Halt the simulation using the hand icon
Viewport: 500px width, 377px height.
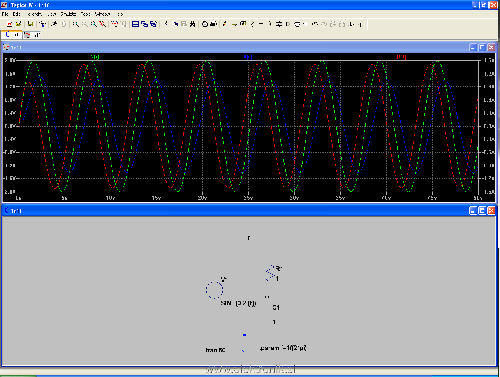[64, 24]
